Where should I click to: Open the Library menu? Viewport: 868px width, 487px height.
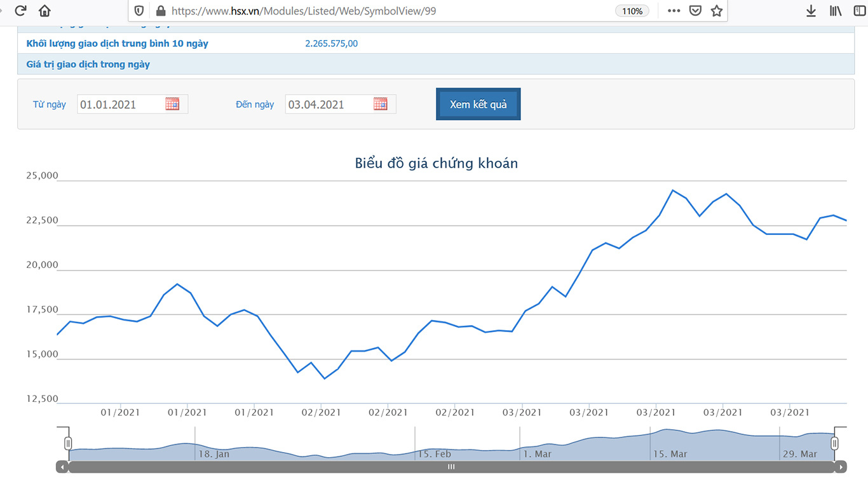tap(836, 11)
